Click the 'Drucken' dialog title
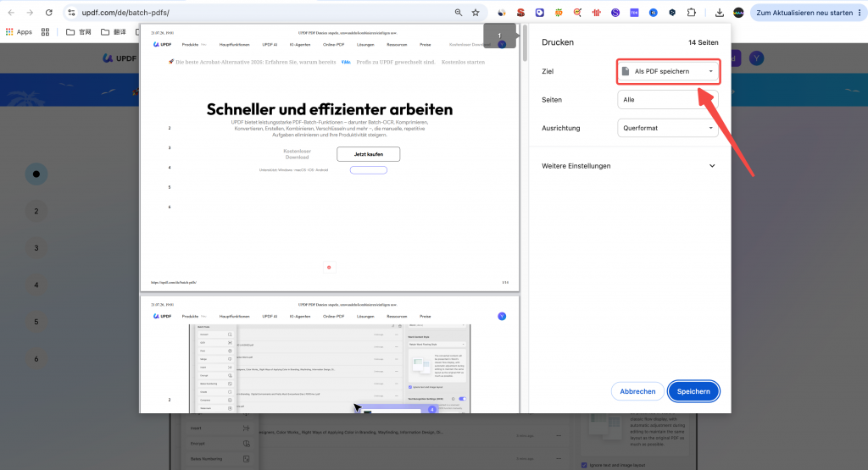 click(558, 42)
